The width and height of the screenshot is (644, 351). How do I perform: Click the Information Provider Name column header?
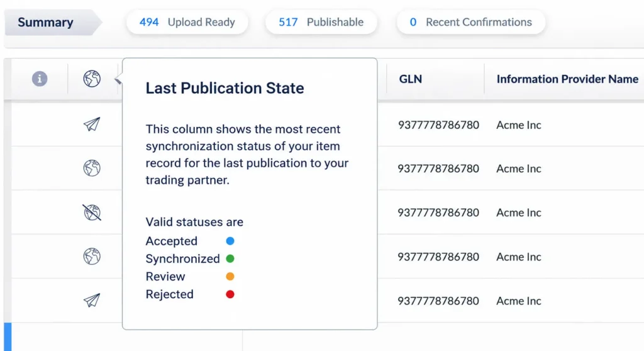click(x=567, y=79)
